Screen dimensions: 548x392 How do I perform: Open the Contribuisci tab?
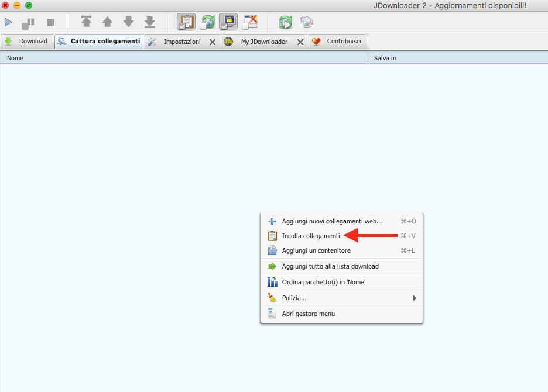[338, 41]
